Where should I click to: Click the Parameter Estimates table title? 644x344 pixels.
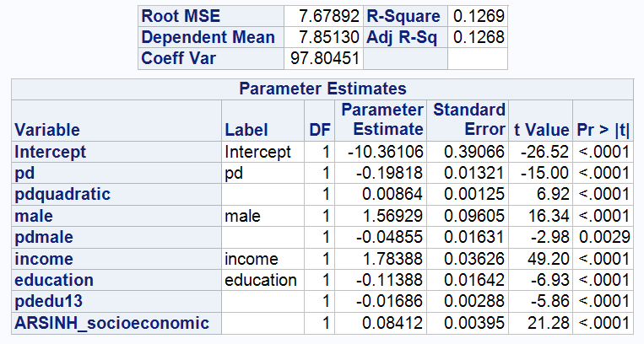322,89
